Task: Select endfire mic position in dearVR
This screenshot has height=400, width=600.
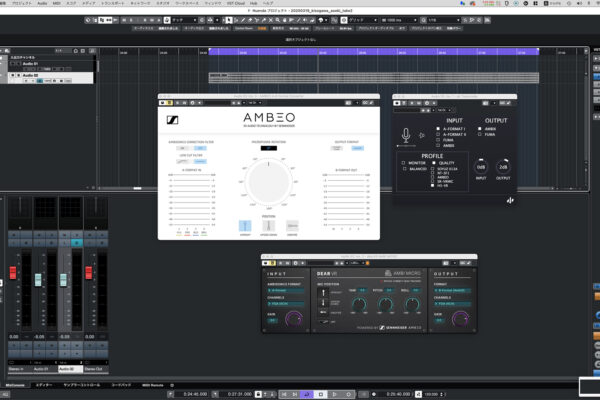Action: pos(323,312)
